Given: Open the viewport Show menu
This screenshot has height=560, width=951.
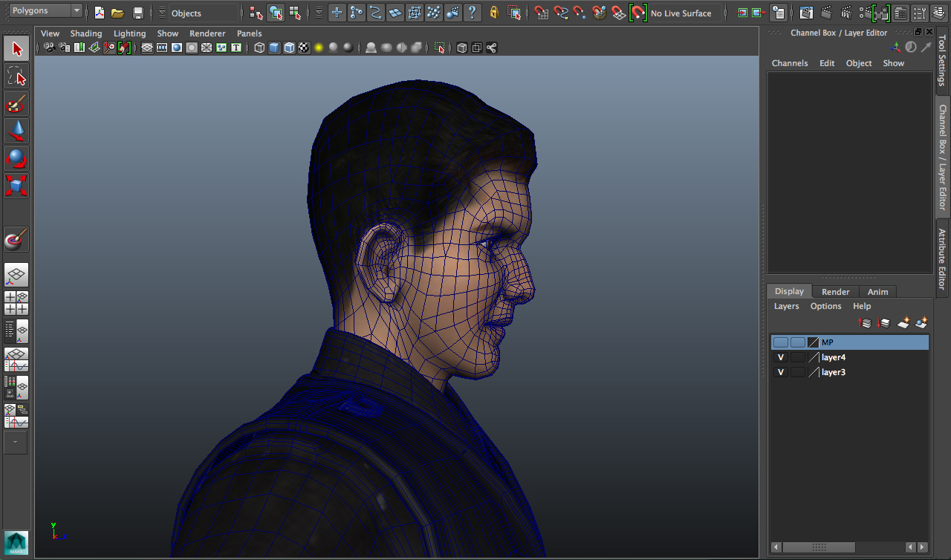Looking at the screenshot, I should pos(168,33).
